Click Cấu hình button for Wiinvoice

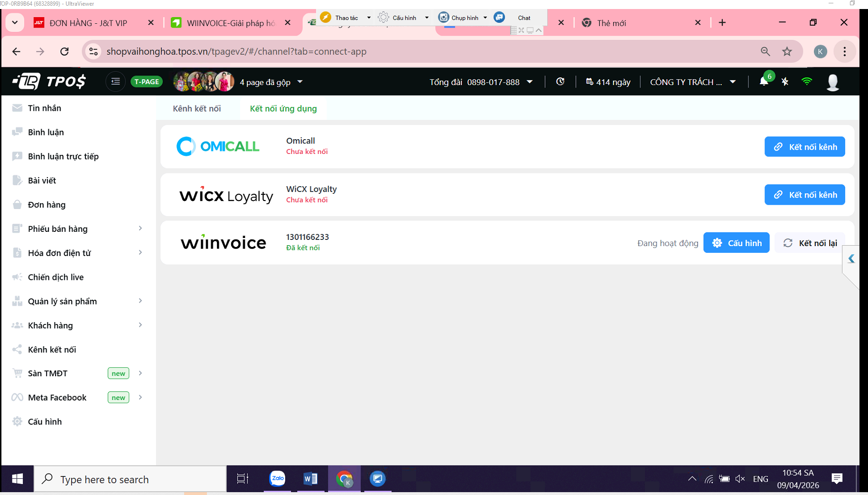pyautogui.click(x=736, y=243)
